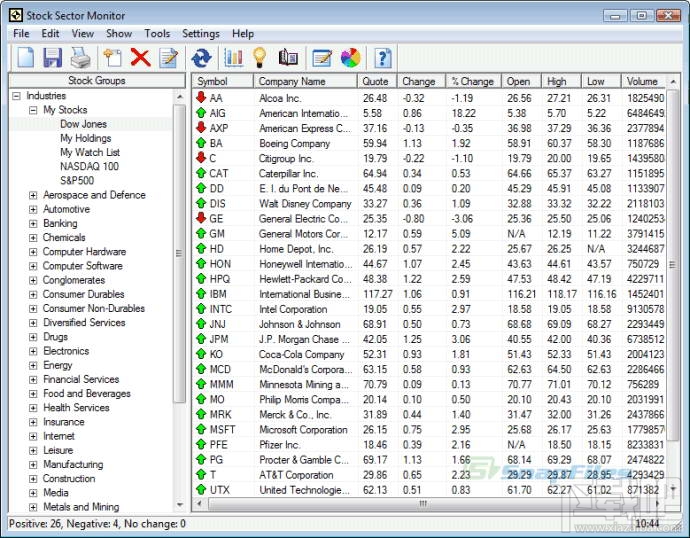Click the tree scrollbar down arrow
The image size is (690, 538).
click(180, 505)
